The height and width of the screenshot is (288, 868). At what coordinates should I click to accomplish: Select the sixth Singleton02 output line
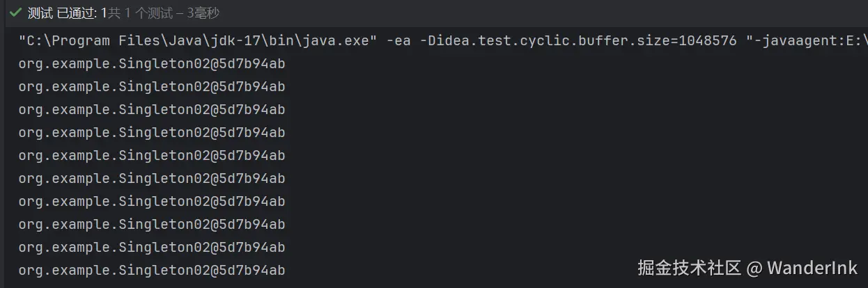click(x=152, y=179)
